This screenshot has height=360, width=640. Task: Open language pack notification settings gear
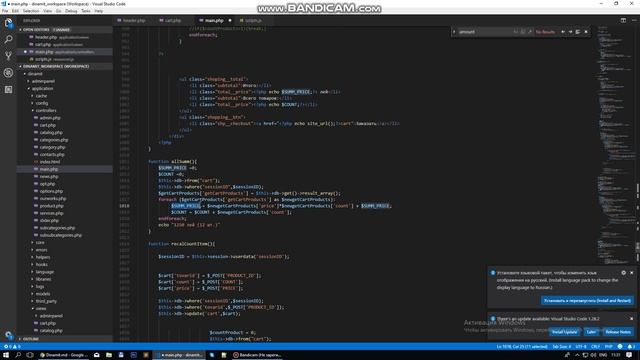pos(623,273)
